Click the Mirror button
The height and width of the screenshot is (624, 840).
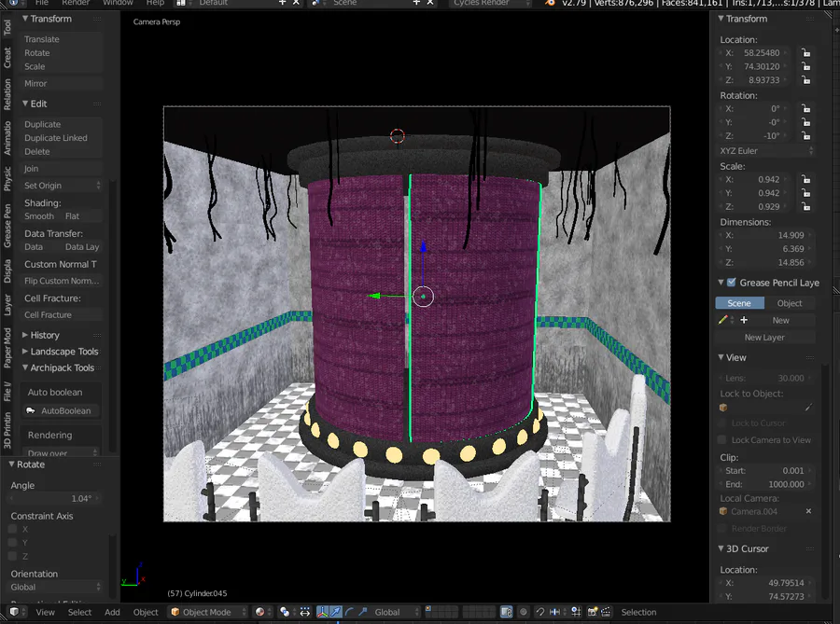click(62, 84)
